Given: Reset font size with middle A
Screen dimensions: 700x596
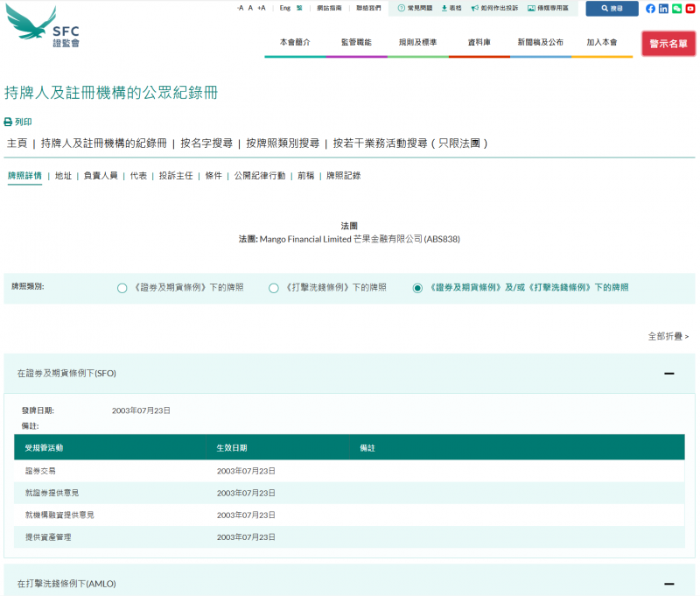Looking at the screenshot, I should [250, 8].
